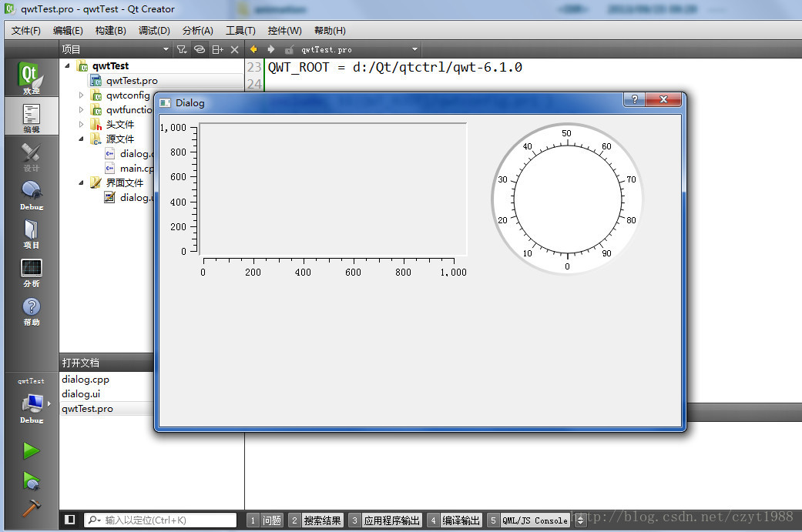Open the 文件(F) menu

click(25, 31)
